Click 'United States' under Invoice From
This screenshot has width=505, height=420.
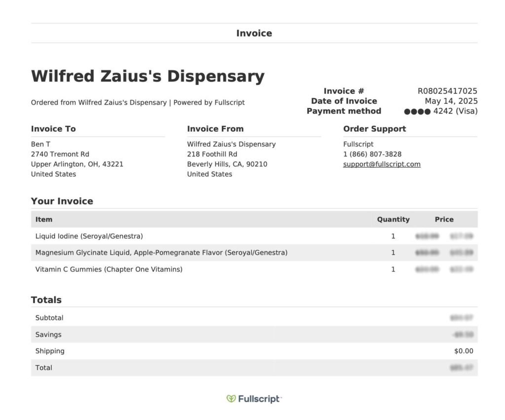pos(210,174)
